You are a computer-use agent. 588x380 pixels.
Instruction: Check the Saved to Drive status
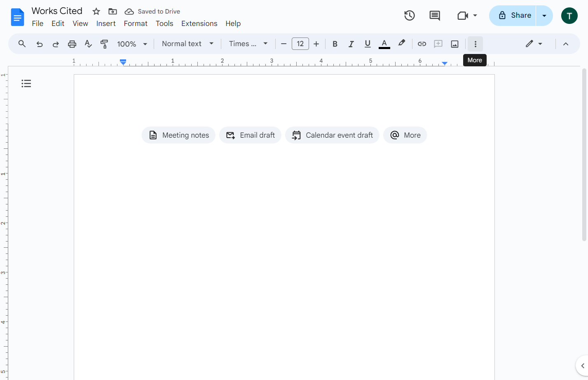(152, 12)
